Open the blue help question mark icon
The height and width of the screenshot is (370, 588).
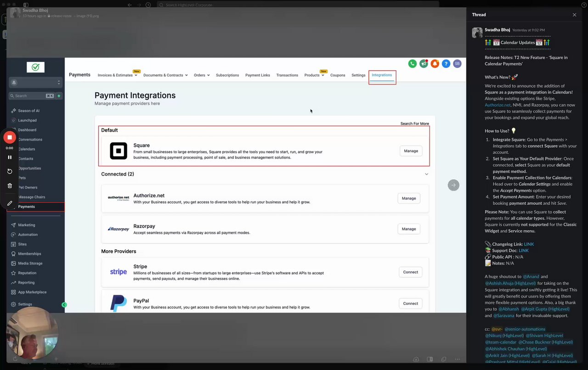[x=446, y=64]
